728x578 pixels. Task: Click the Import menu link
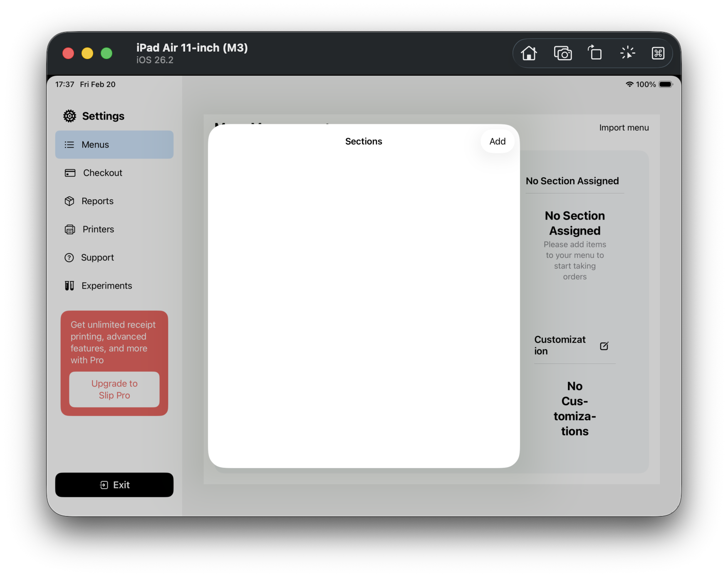[x=624, y=128]
